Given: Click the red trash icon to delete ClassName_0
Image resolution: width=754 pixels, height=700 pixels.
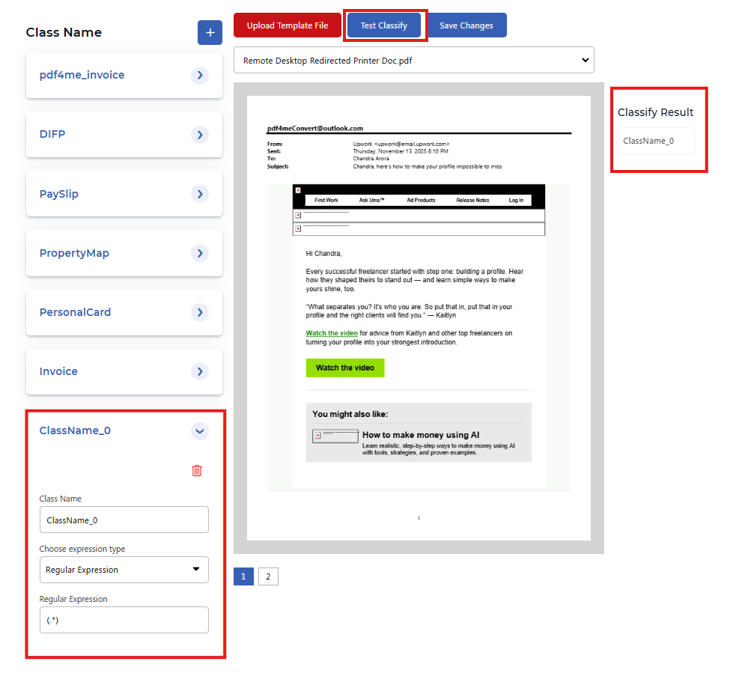Looking at the screenshot, I should pos(197,470).
